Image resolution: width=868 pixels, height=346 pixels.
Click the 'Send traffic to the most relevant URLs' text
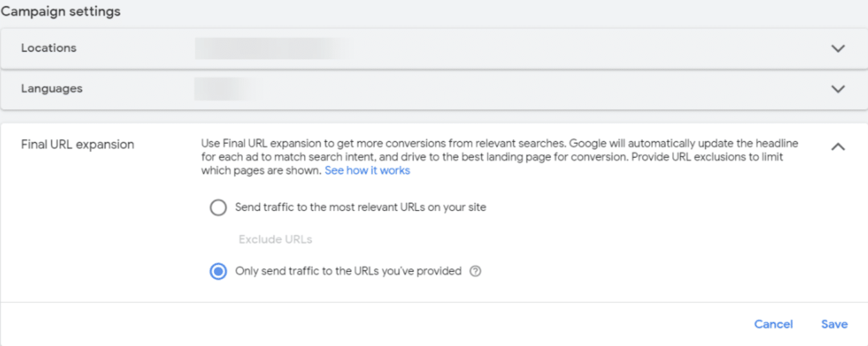361,208
